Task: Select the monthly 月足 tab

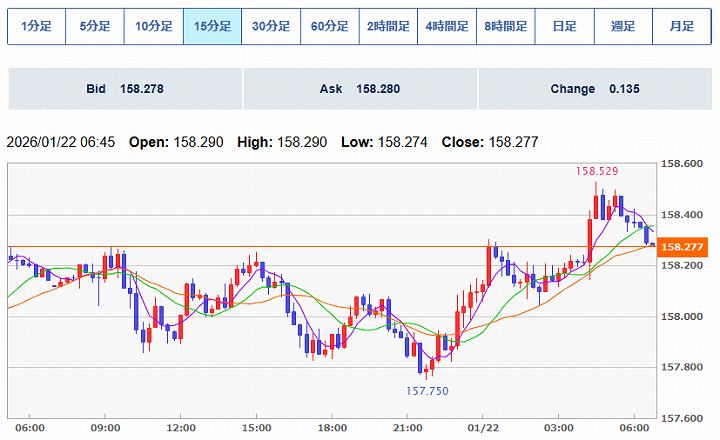Action: (681, 27)
